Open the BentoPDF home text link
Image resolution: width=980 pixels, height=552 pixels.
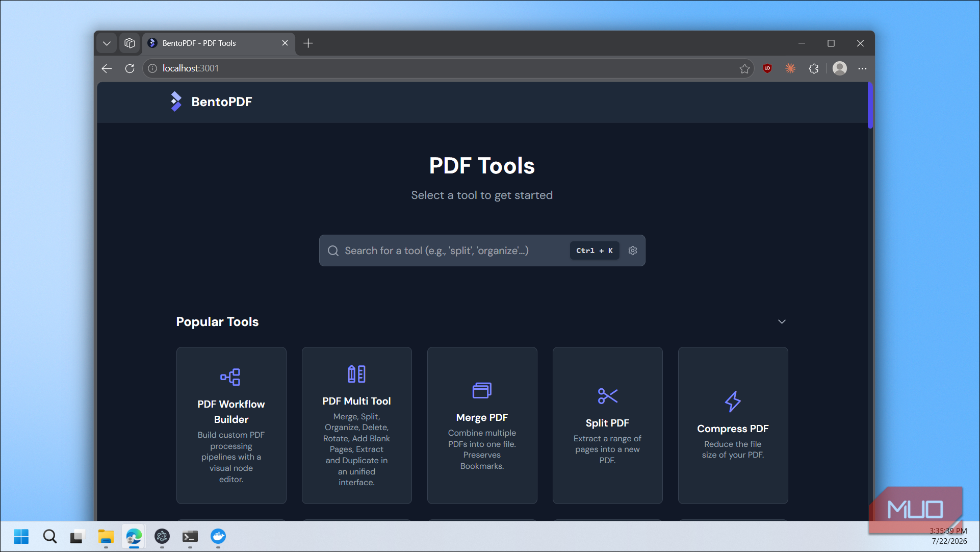[x=222, y=102]
